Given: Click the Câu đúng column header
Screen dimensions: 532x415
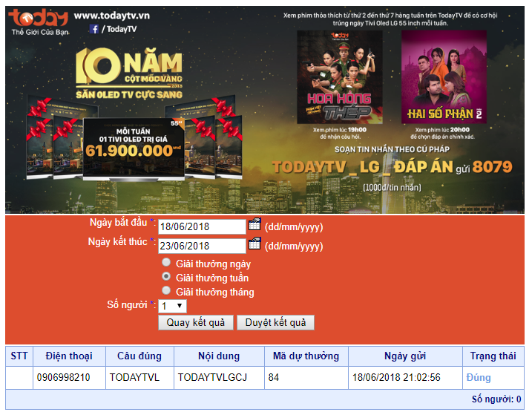Looking at the screenshot, I should tap(139, 356).
